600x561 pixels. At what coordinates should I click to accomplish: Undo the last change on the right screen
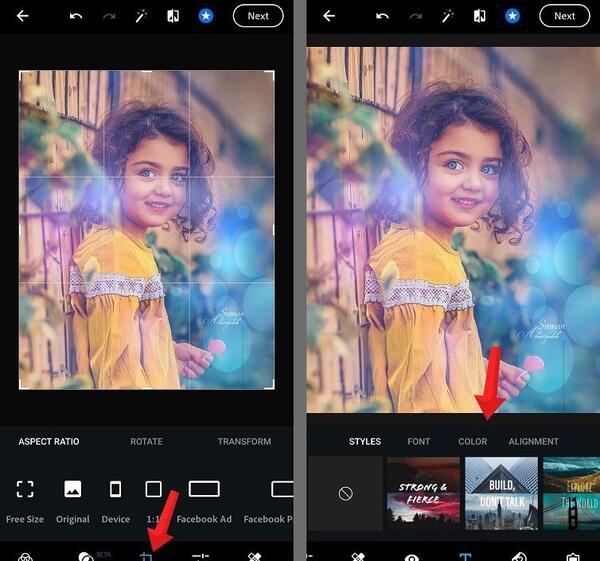[382, 16]
